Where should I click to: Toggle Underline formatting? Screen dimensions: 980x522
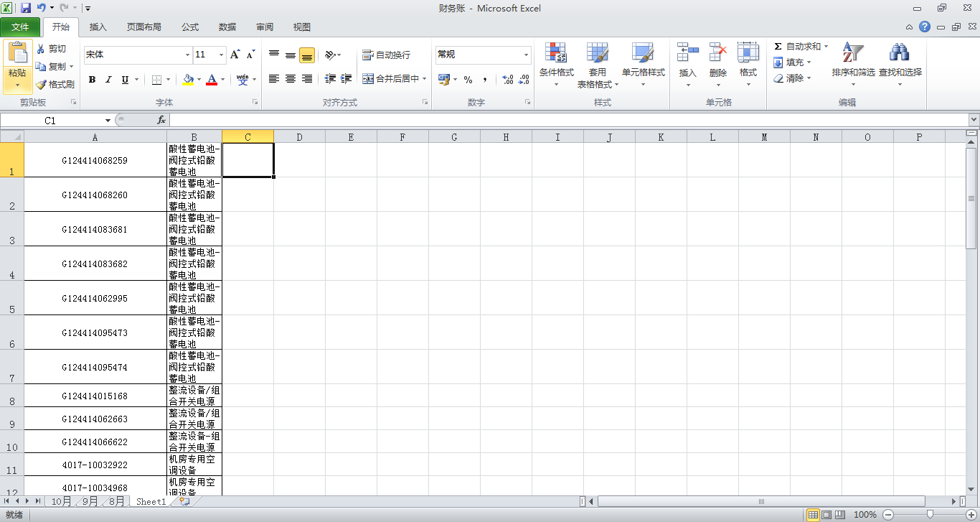pos(125,80)
